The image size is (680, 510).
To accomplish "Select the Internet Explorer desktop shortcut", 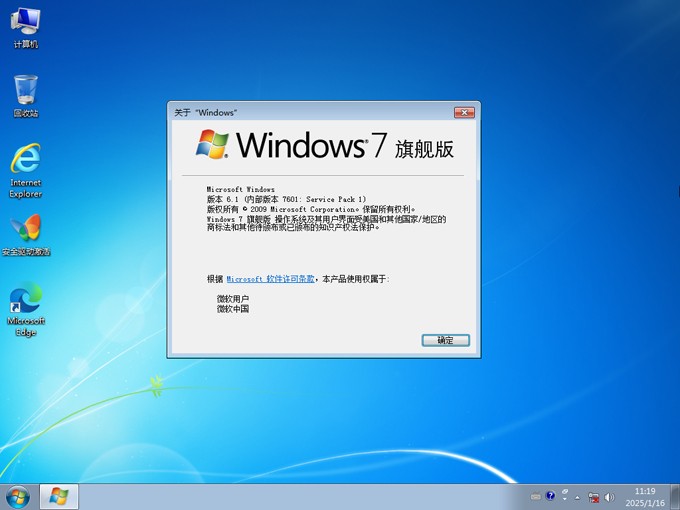I will point(26,170).
